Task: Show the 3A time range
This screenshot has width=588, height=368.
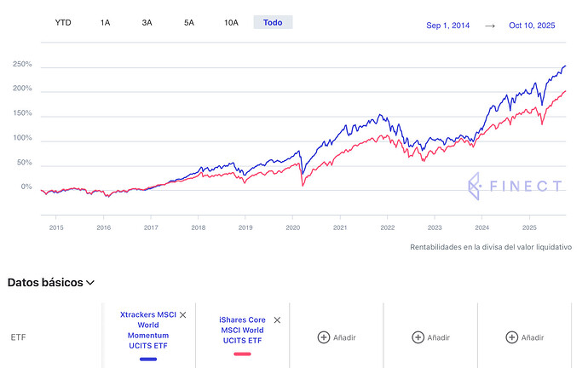Action: tap(147, 22)
